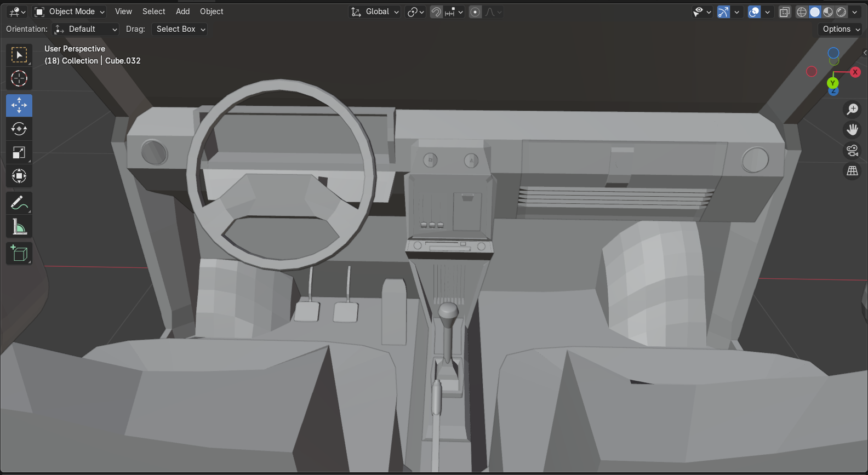The width and height of the screenshot is (868, 475).
Task: Toggle snapping magnet in header
Action: click(x=436, y=12)
